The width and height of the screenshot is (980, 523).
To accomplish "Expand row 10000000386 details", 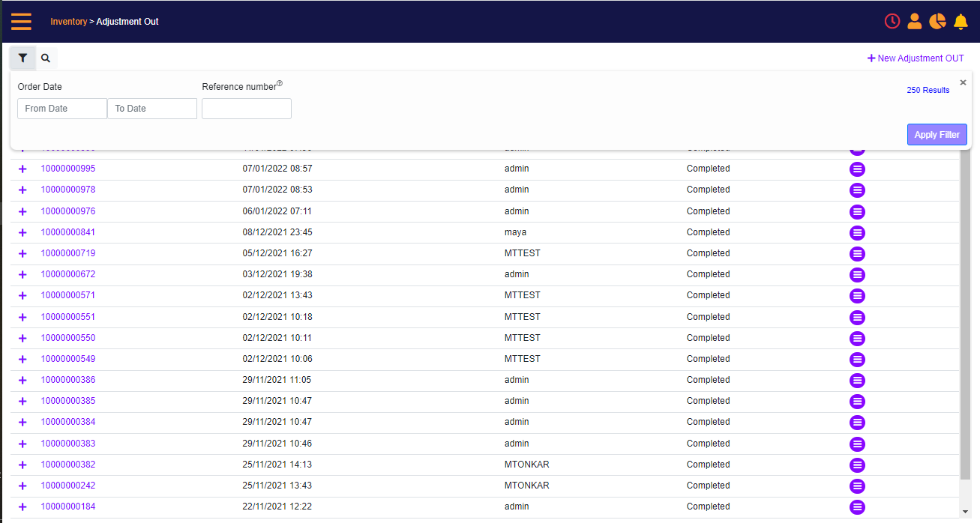I will (22, 381).
